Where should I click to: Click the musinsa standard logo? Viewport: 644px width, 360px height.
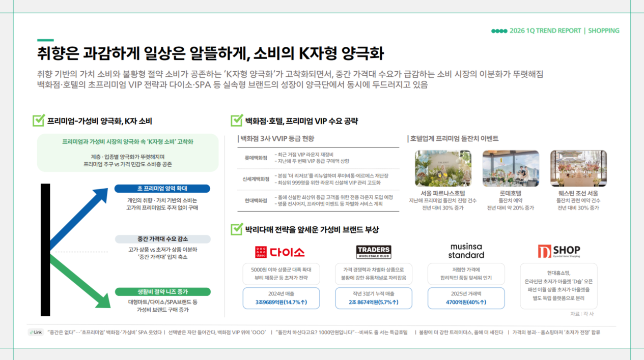[x=466, y=251]
